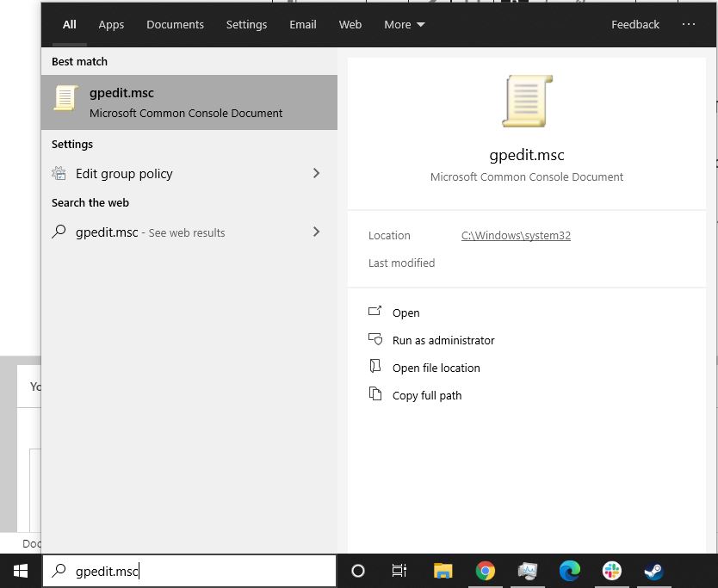Open Microsoft Edge from the taskbar
This screenshot has width=718, height=588.
pos(569,571)
